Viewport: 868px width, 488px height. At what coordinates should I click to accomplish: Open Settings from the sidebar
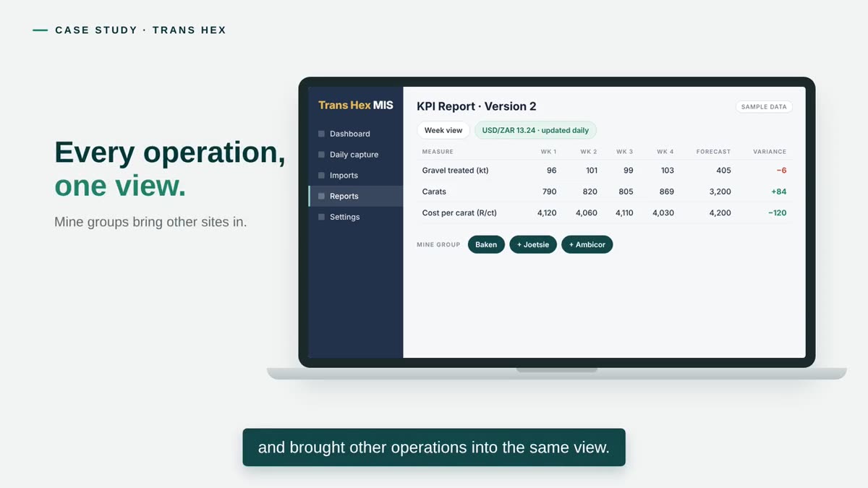click(356, 217)
